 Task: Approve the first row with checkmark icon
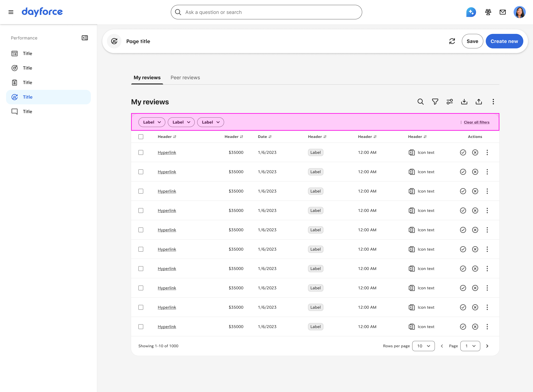click(x=463, y=152)
